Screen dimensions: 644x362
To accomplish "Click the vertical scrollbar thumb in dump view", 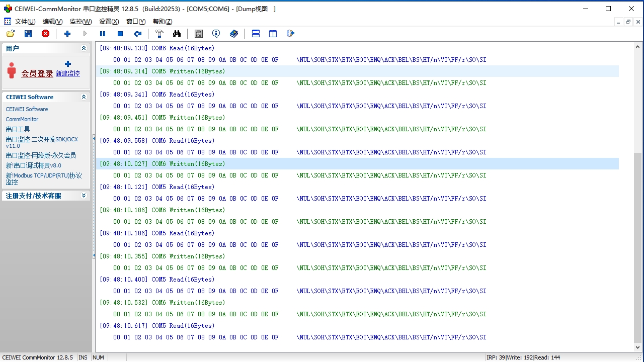I will pyautogui.click(x=638, y=246).
